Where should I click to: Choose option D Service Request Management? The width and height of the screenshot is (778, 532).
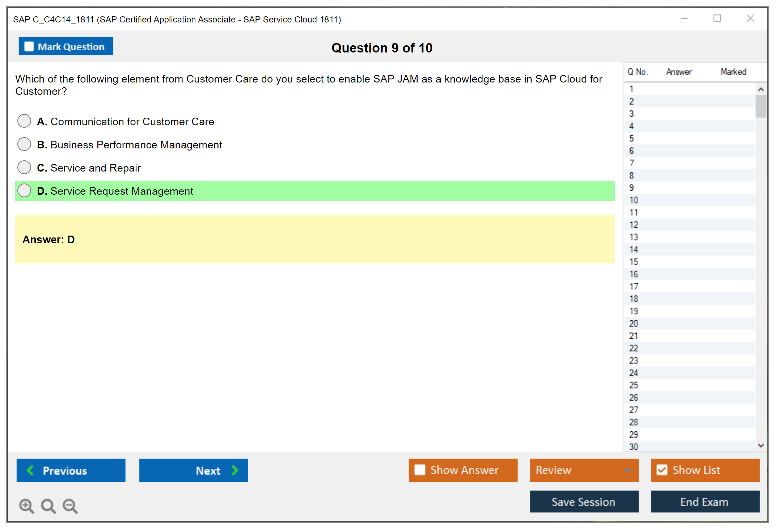click(24, 191)
